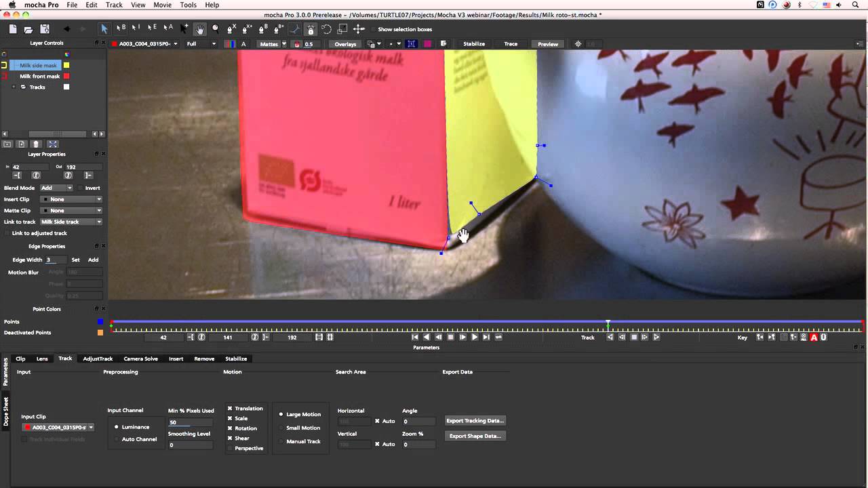Click go to last frame button
The image size is (868, 488).
tap(486, 337)
